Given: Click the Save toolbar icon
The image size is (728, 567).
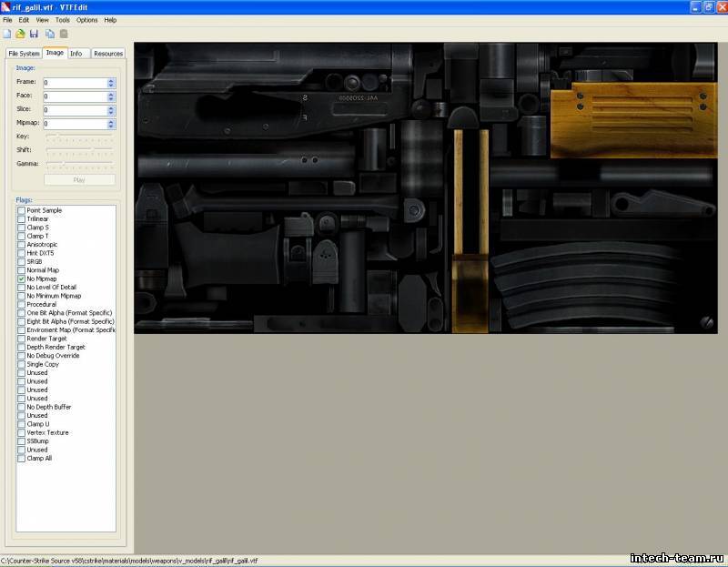Looking at the screenshot, I should click(x=34, y=34).
